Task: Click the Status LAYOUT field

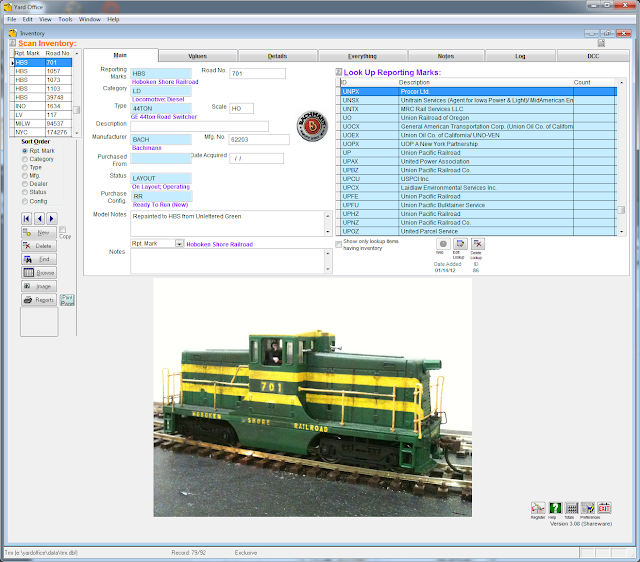Action: (161, 178)
